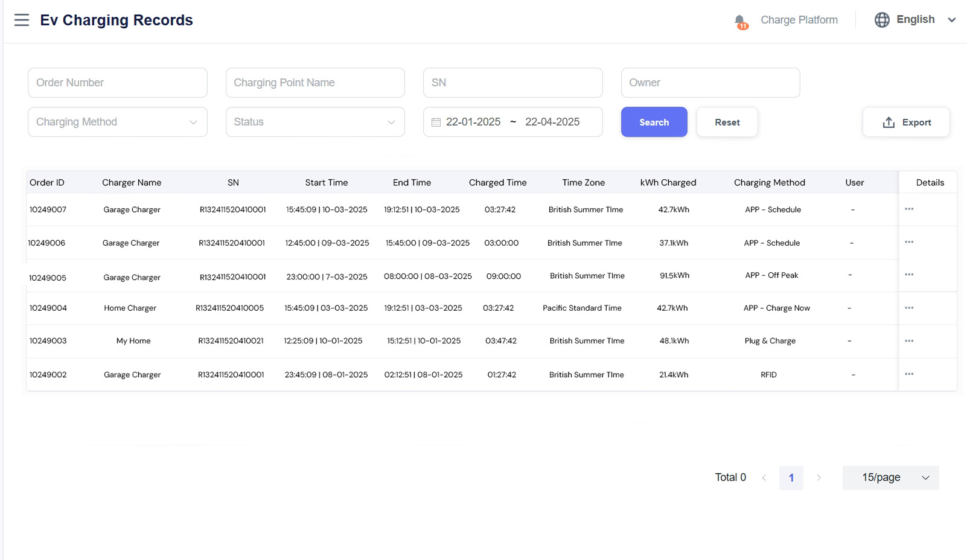Select order ID 10249002 cell
967x560 pixels.
48,375
